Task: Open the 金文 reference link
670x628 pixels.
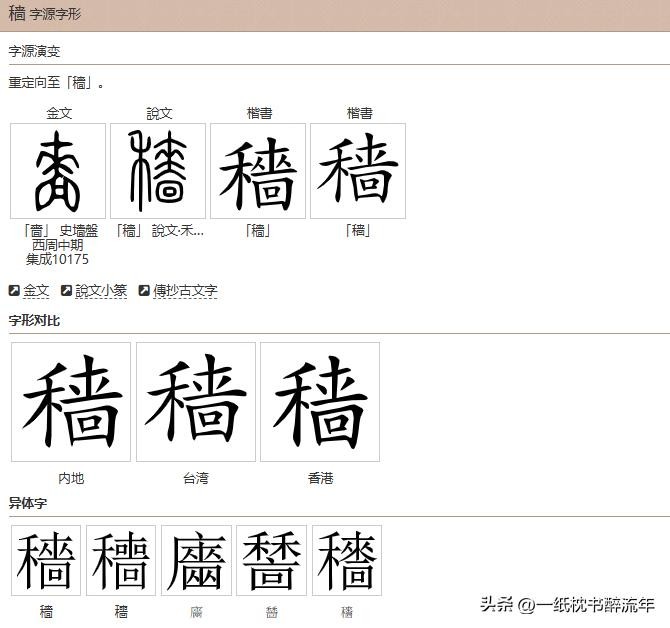Action: 37,291
